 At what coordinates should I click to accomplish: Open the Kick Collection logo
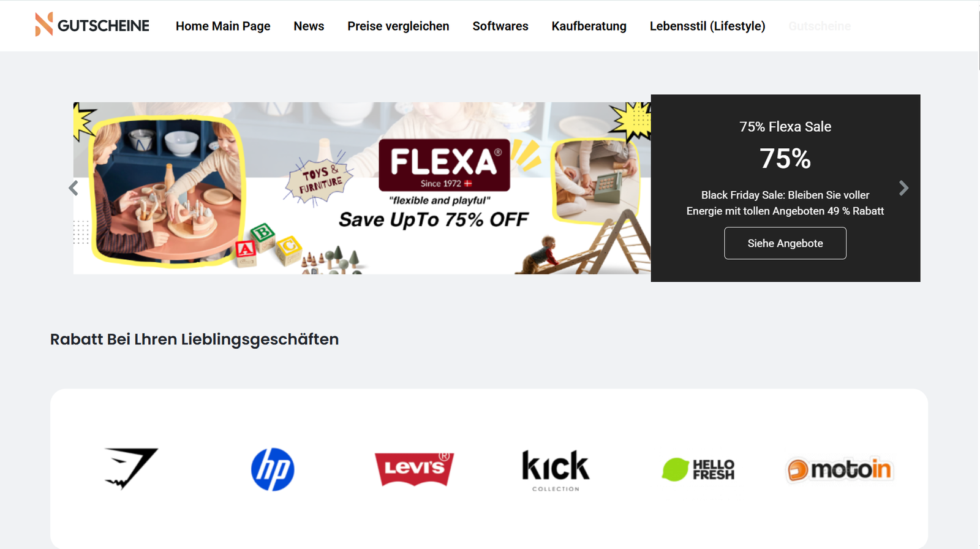point(556,471)
